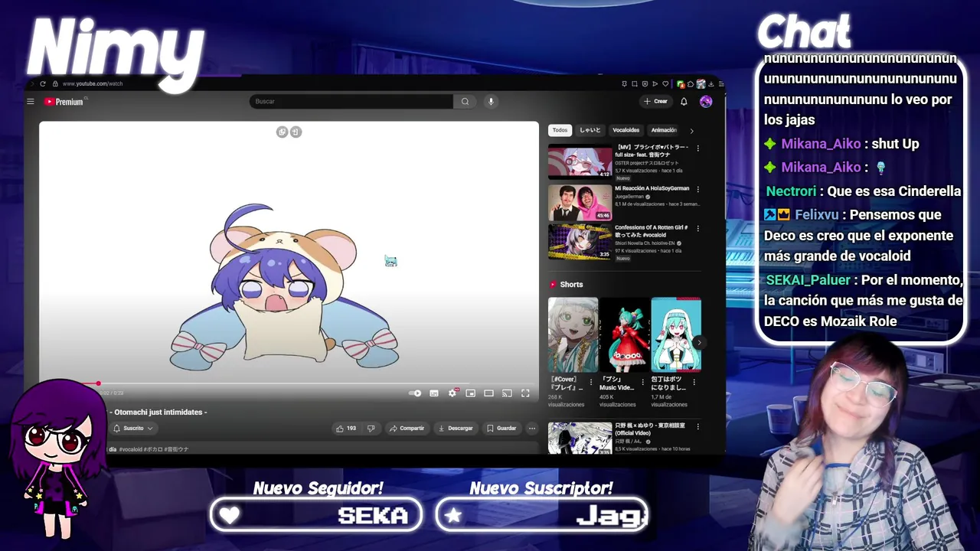Click the Shiori Novella Ch. hololive-EN channel
This screenshot has height=551, width=980.
point(645,243)
